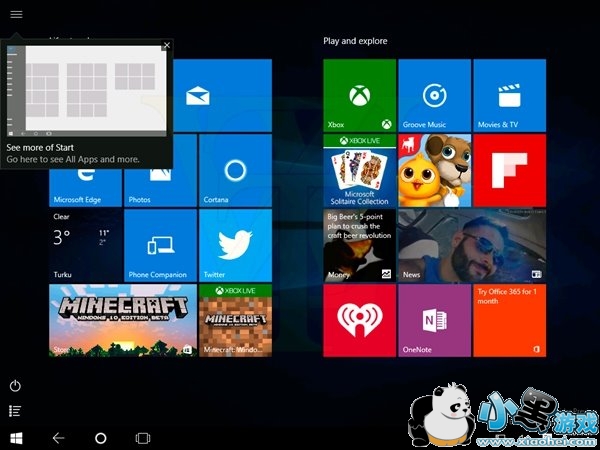Launch the Twitter tile
Screen dimensions: 600x450
(235, 246)
